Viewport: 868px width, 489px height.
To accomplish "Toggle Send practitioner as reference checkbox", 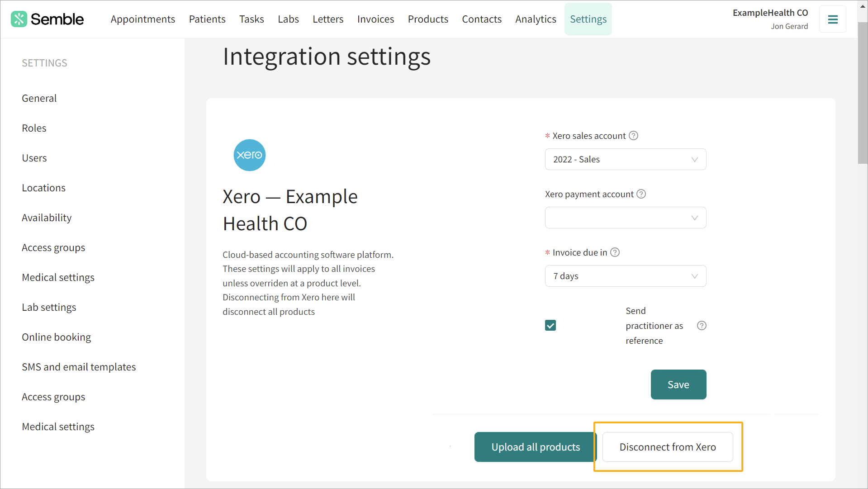I will pos(550,326).
